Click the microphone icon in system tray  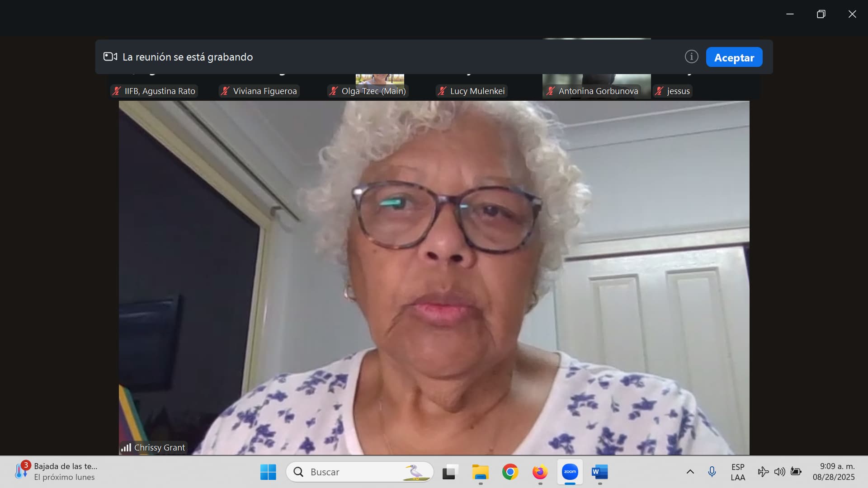coord(712,472)
